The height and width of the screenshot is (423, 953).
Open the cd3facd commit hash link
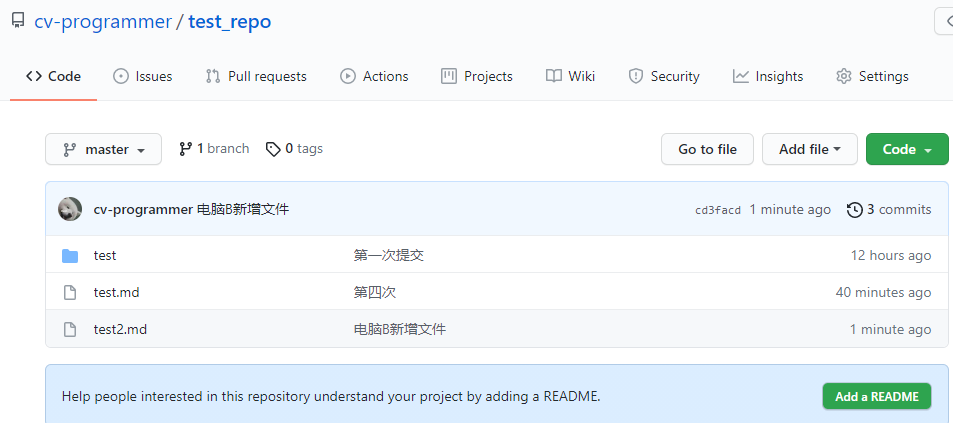pos(718,210)
